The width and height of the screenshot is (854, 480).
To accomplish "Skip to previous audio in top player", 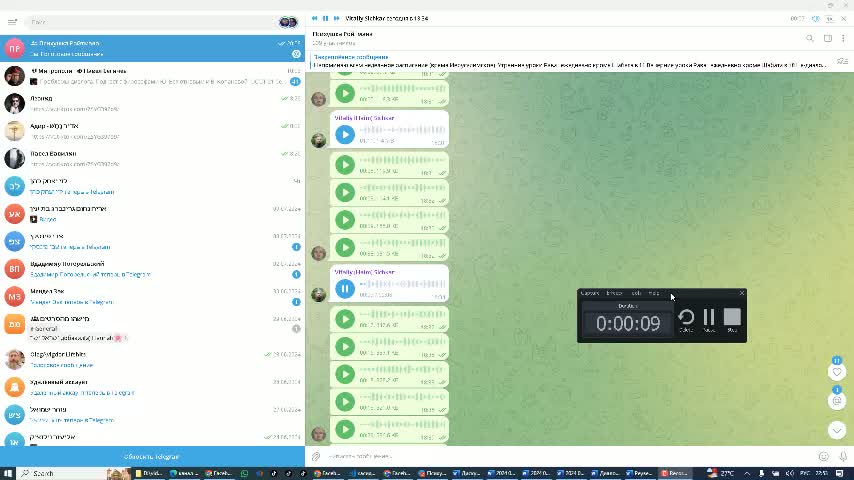I will click(314, 18).
